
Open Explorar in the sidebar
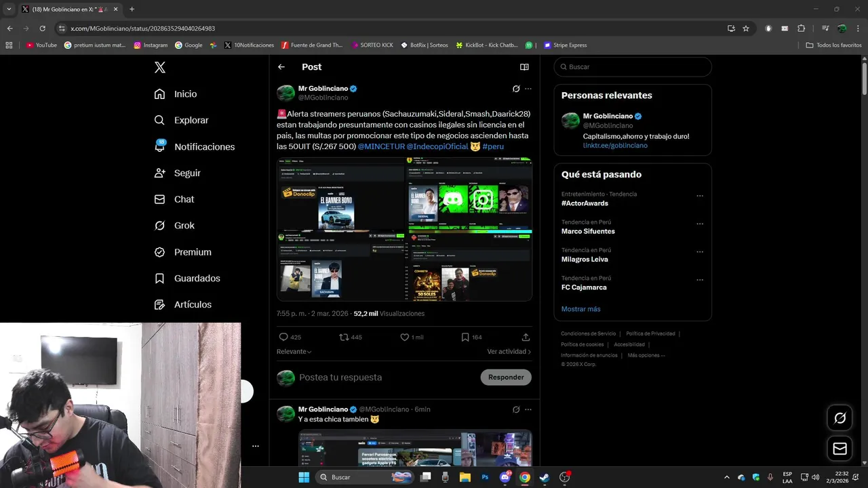tap(181, 120)
